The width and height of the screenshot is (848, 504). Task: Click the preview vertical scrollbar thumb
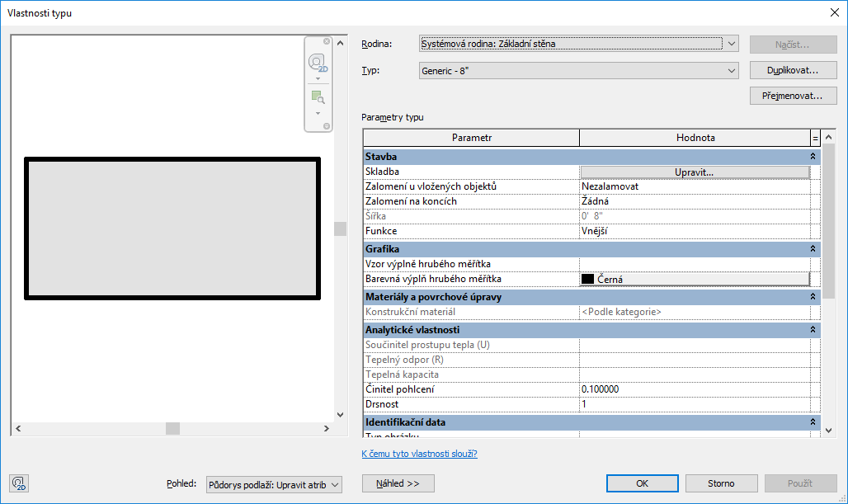point(340,228)
